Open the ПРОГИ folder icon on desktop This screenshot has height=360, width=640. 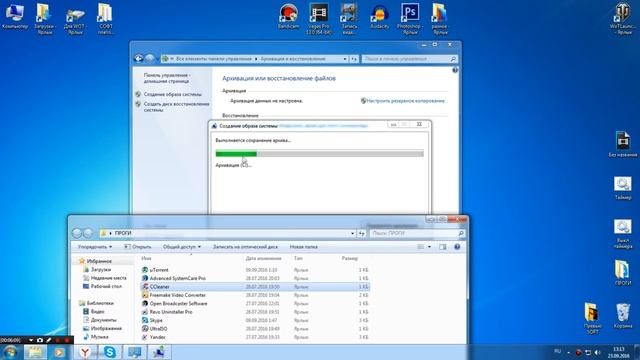[x=623, y=273]
